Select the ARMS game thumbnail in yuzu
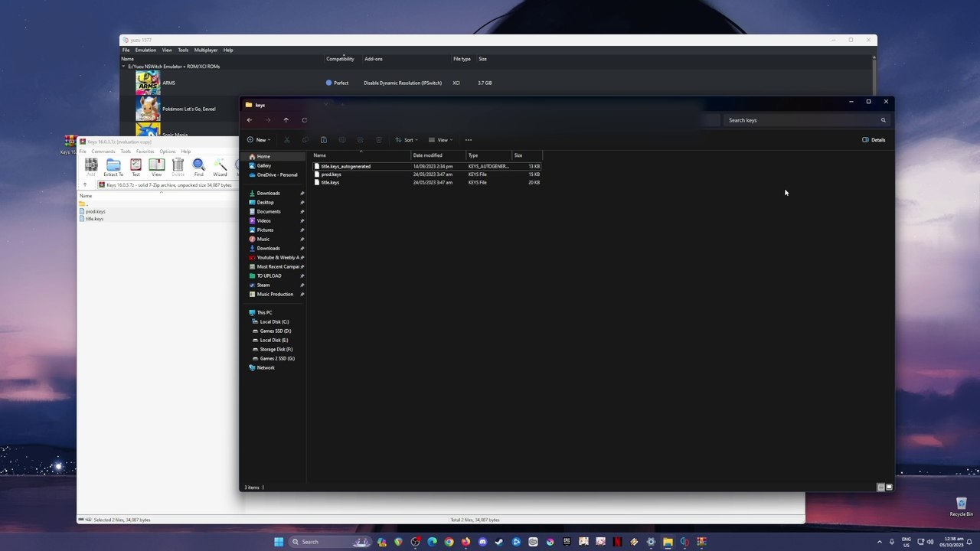980x551 pixels. [148, 83]
